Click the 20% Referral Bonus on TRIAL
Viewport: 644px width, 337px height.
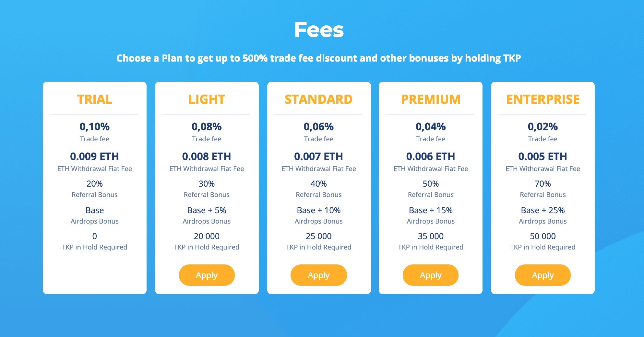pos(94,183)
